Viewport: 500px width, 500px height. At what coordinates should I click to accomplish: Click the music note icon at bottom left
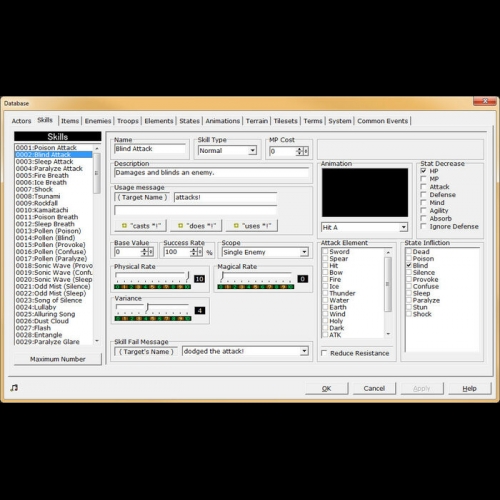[14, 388]
